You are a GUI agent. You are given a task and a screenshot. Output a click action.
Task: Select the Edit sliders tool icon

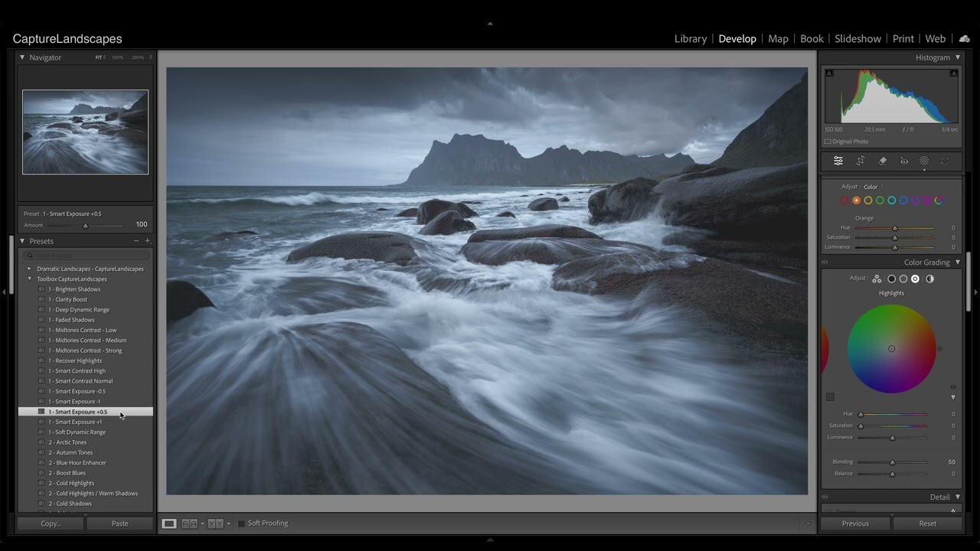pos(838,161)
